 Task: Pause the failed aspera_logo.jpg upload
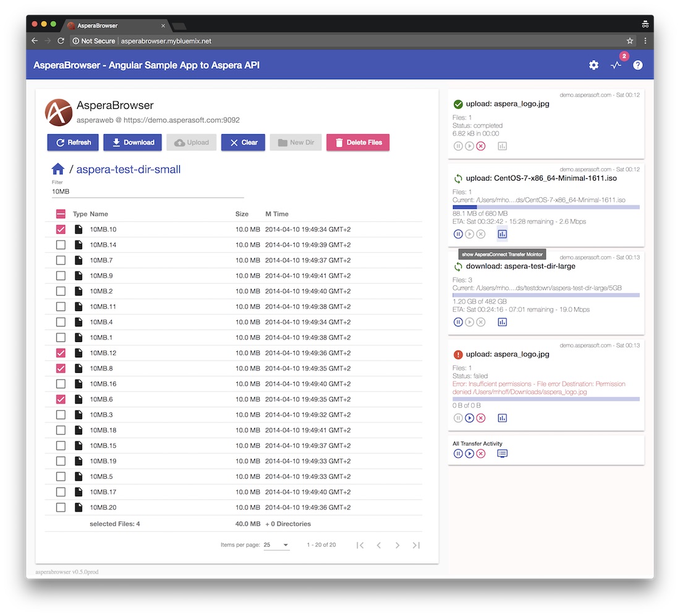[458, 417]
